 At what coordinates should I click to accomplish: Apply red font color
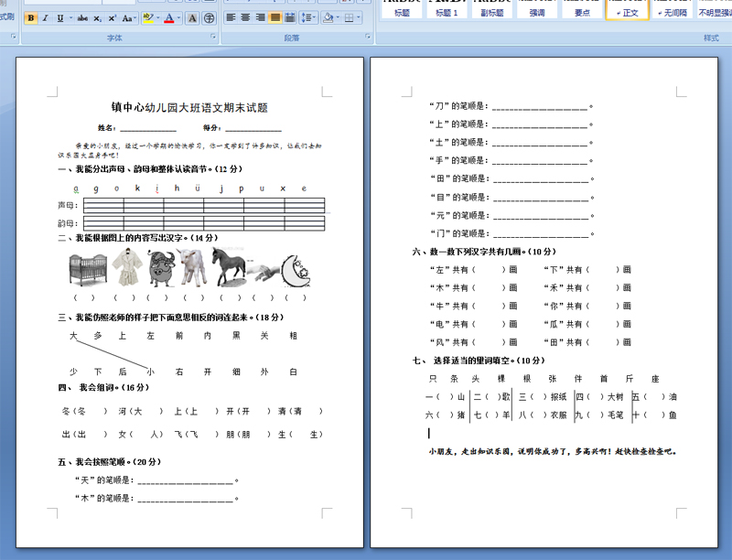(169, 18)
